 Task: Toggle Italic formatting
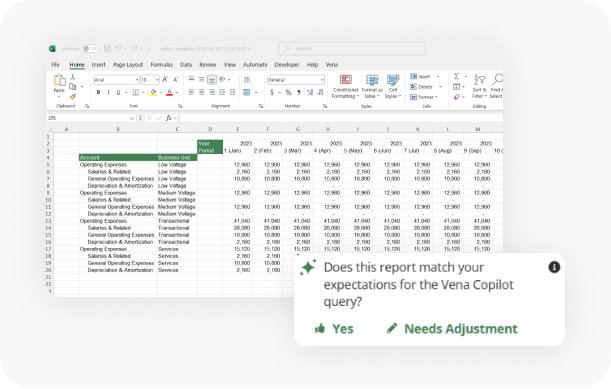(x=108, y=92)
